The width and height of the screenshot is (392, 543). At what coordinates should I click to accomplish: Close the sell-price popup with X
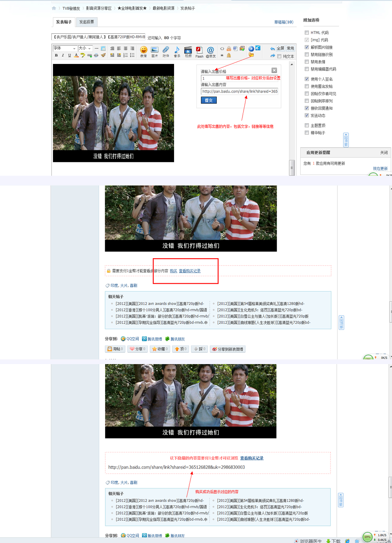coord(274,70)
